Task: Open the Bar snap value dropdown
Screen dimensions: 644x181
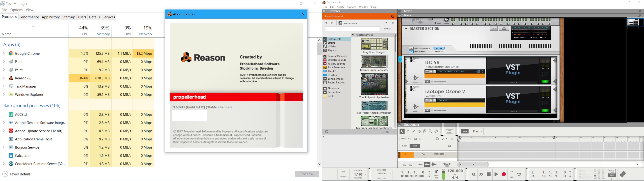Action: click(477, 132)
